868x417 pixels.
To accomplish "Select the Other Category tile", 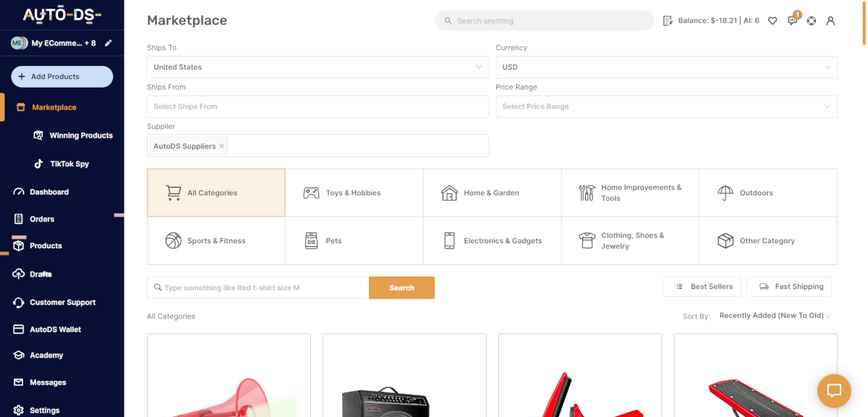I will click(768, 241).
